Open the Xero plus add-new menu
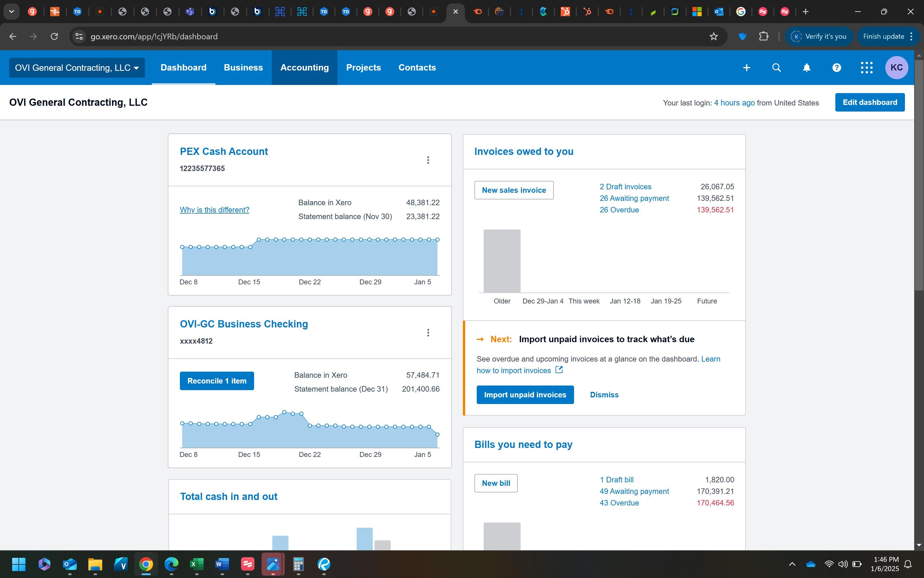This screenshot has width=924, height=578. tap(746, 68)
